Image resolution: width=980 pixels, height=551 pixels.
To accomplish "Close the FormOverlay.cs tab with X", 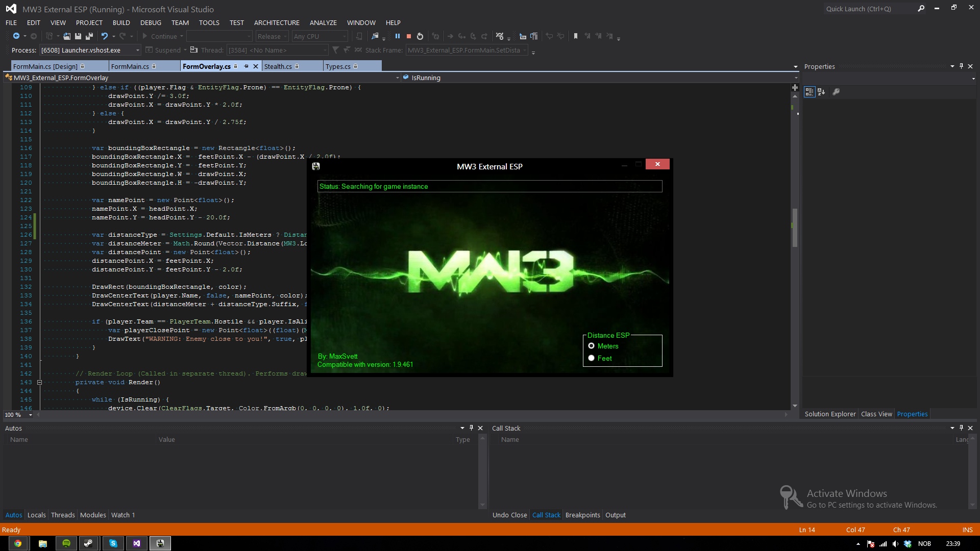I will pos(255,66).
